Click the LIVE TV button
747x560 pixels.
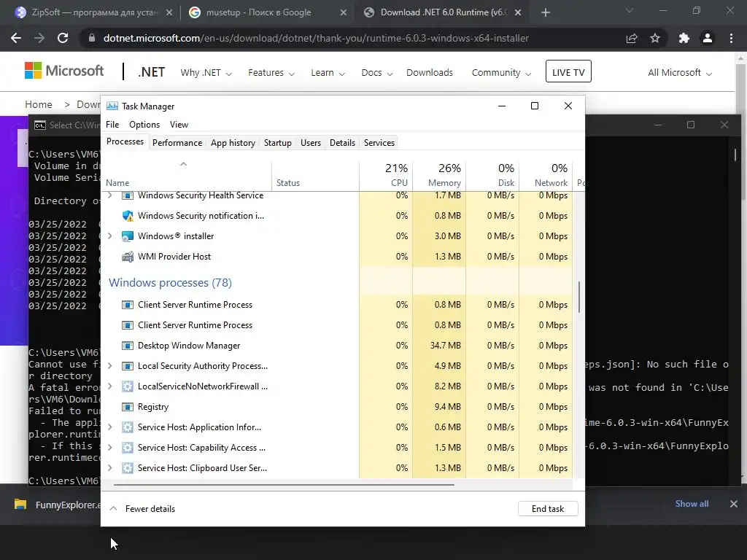(568, 72)
